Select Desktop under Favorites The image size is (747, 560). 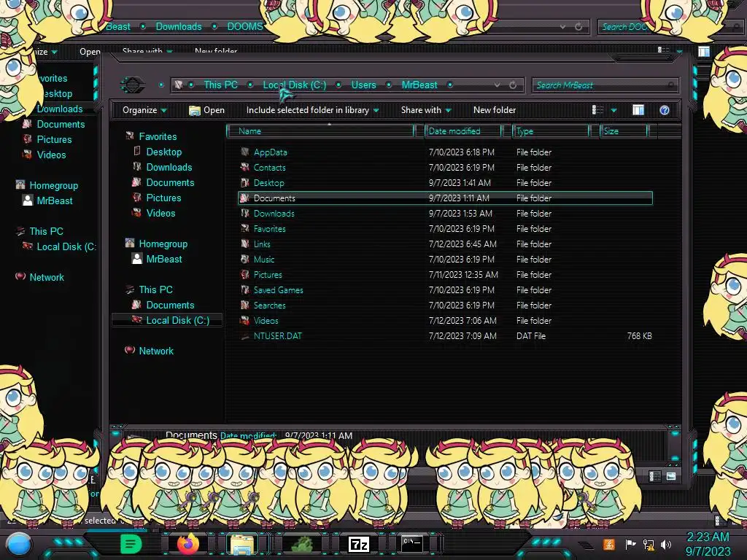tap(164, 152)
